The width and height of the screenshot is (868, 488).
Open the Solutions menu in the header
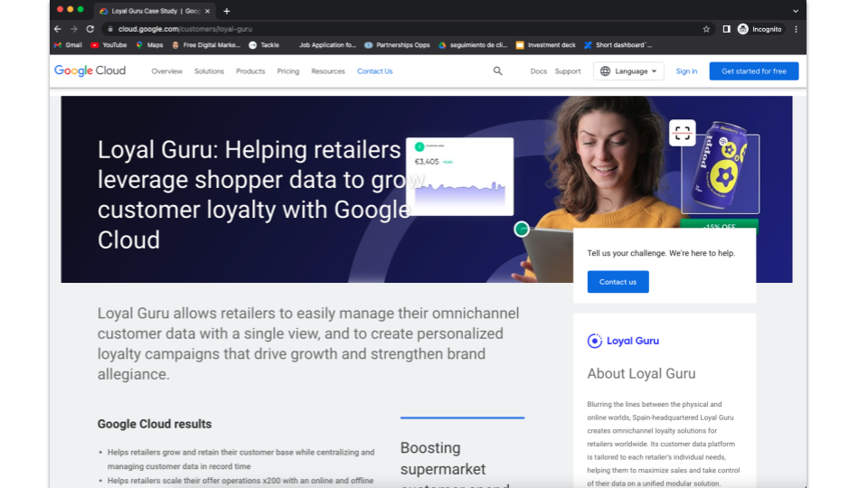(209, 71)
